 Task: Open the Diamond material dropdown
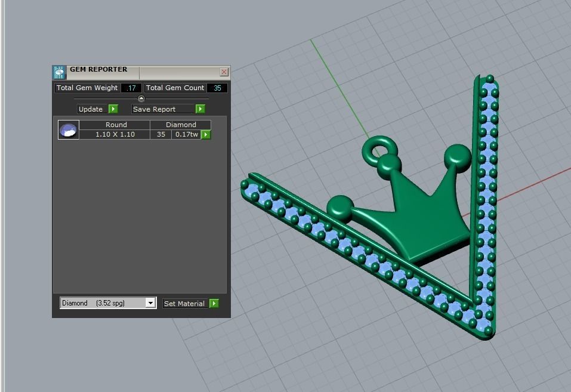[108, 303]
